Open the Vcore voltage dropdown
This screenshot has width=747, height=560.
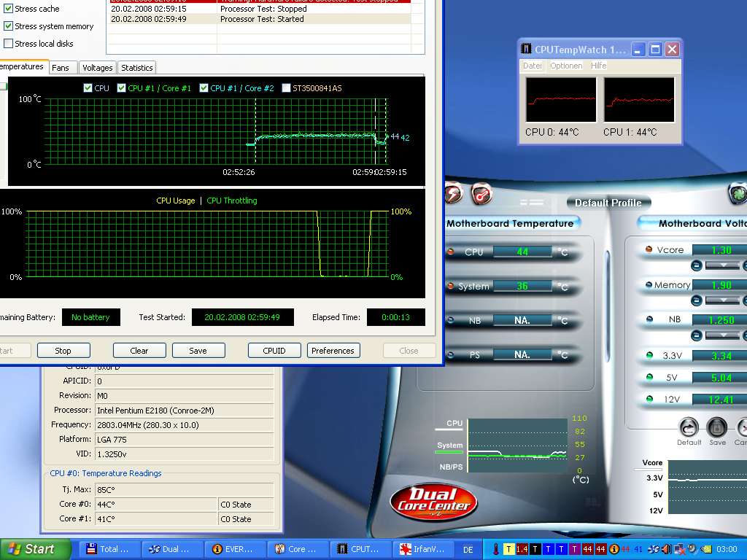722,265
